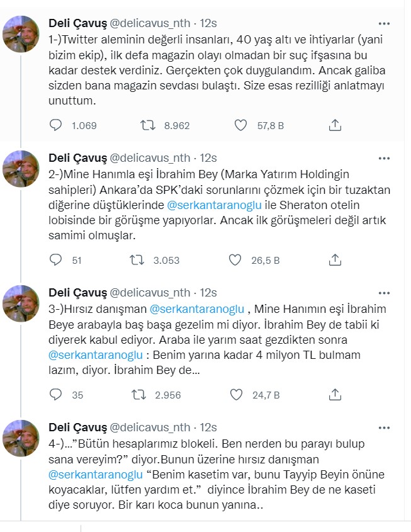Image resolution: width=411 pixels, height=532 pixels.
Task: Open the 12s timestamp of third tweet
Action: coord(208,293)
